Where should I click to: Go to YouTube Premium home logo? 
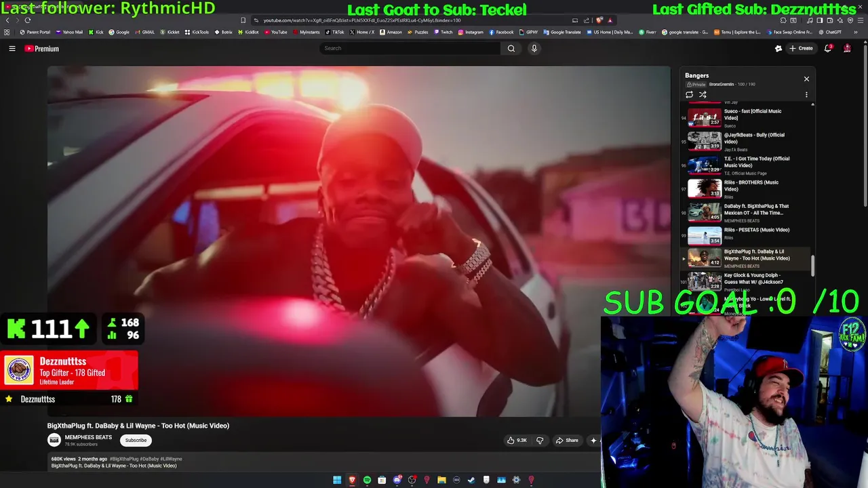[x=42, y=49]
